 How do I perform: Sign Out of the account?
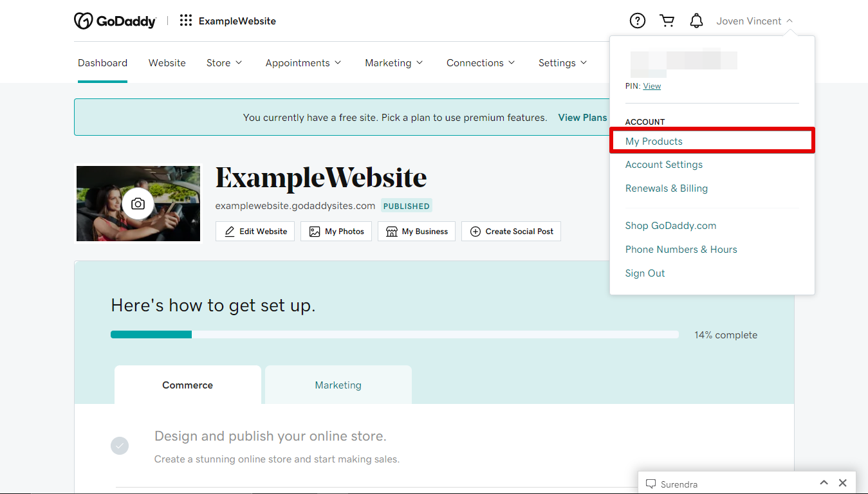tap(645, 273)
